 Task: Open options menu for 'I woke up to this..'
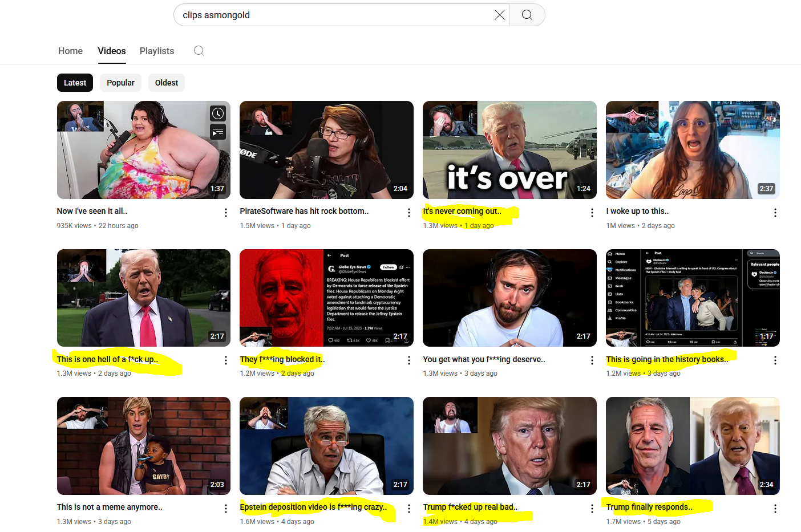pos(775,213)
